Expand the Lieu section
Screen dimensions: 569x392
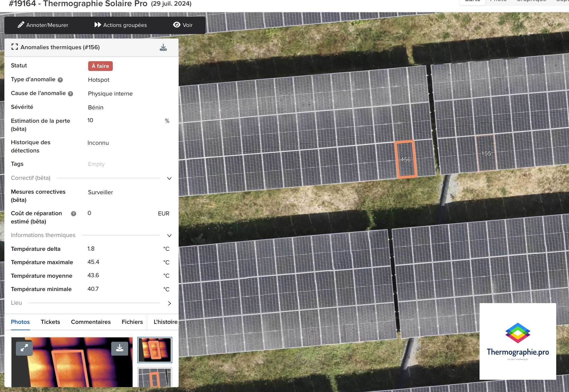point(169,303)
